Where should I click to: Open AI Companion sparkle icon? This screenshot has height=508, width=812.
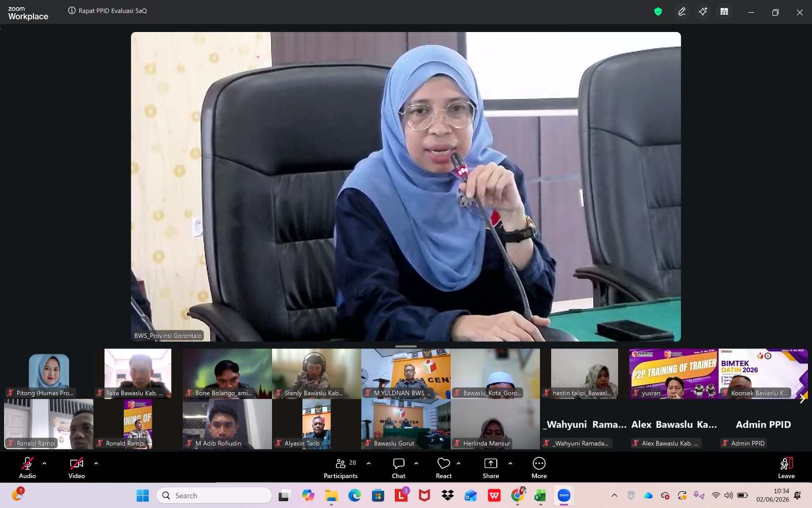[x=703, y=12]
